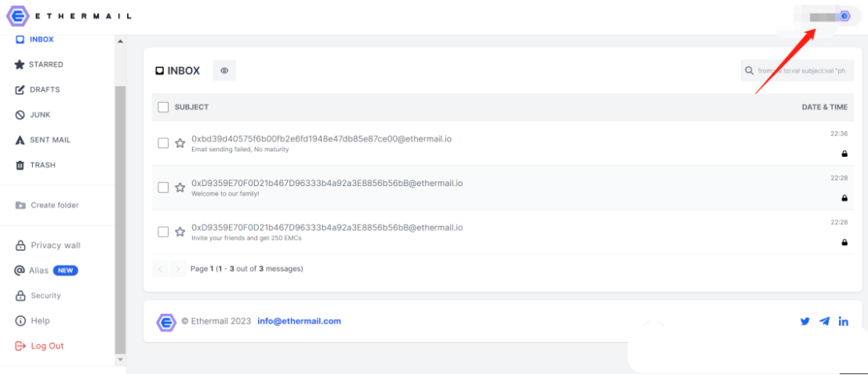Tick the checkbox of the 22:36 email

coord(163,143)
